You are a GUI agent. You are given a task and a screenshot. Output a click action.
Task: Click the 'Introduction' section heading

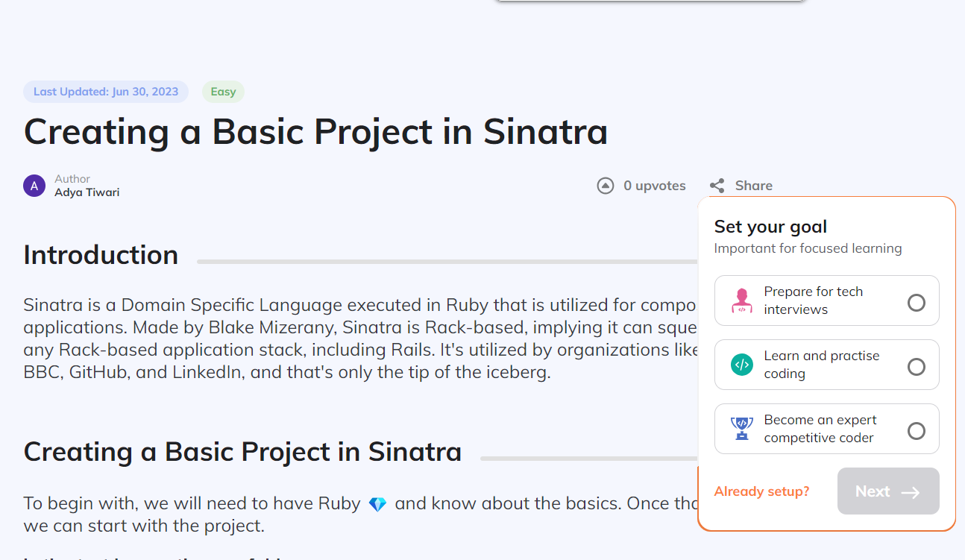pyautogui.click(x=101, y=255)
